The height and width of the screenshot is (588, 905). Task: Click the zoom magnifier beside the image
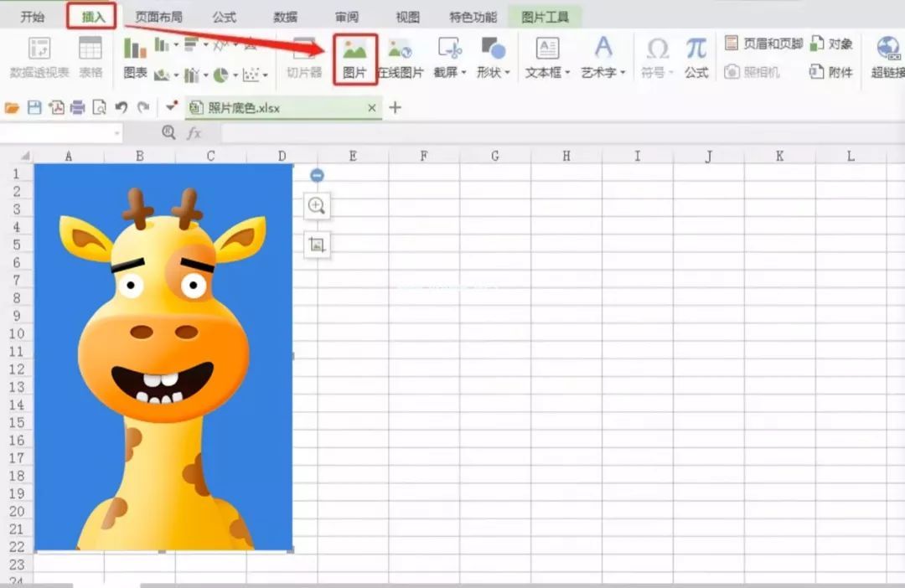[317, 206]
